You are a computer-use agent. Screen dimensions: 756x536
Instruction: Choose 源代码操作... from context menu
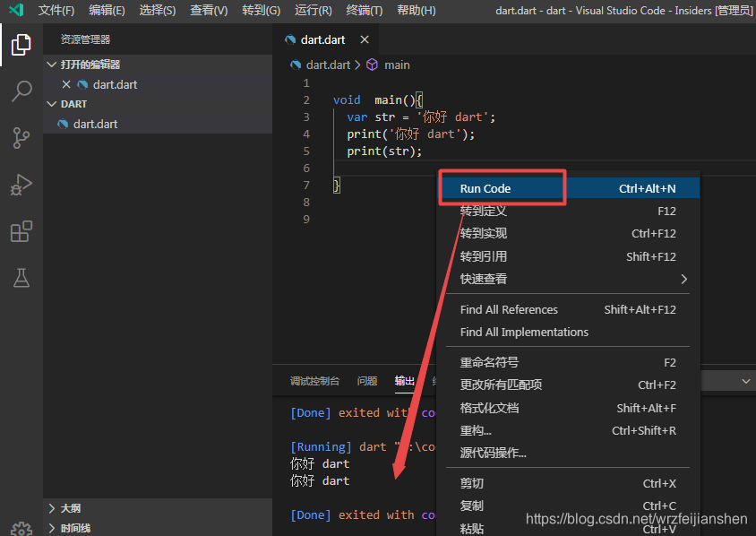[568, 453]
